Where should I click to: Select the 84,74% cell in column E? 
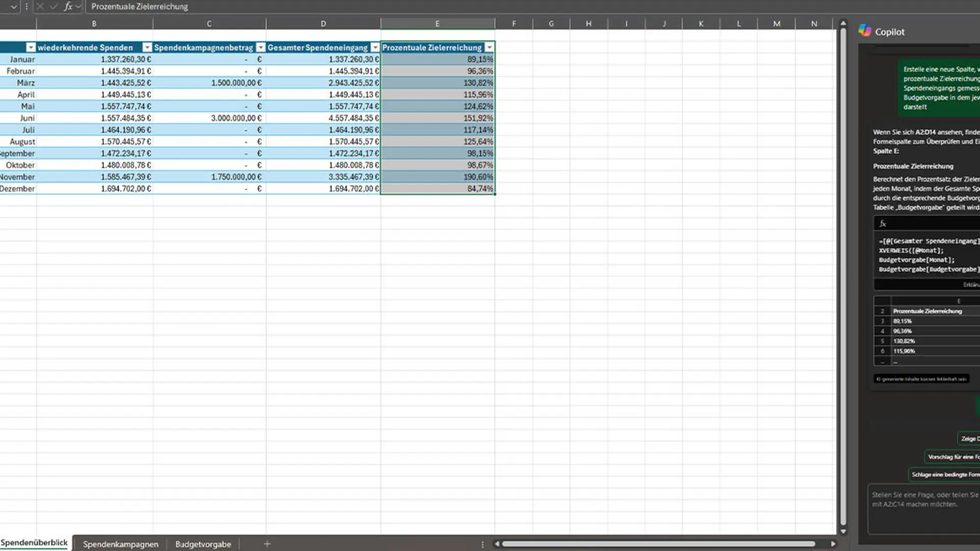[438, 189]
